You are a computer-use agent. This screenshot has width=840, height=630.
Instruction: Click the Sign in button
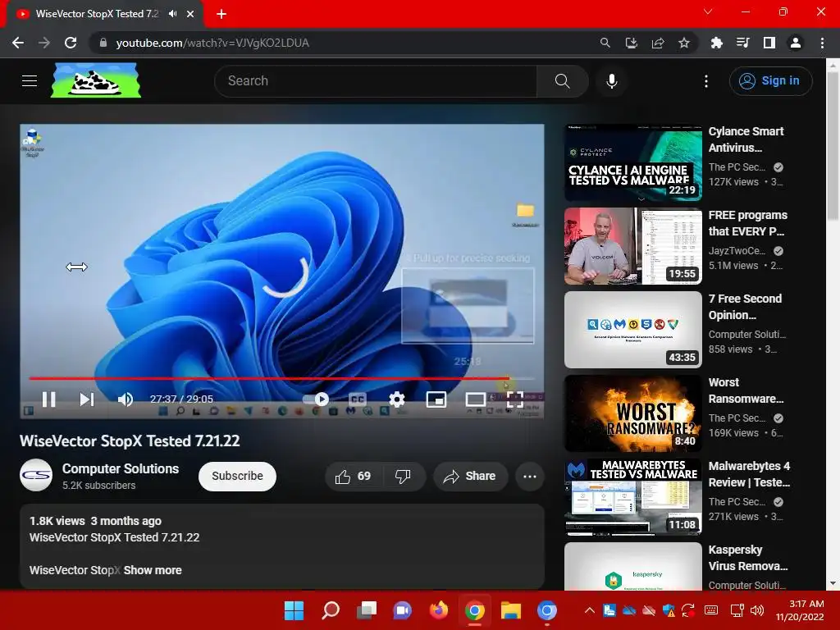point(770,81)
